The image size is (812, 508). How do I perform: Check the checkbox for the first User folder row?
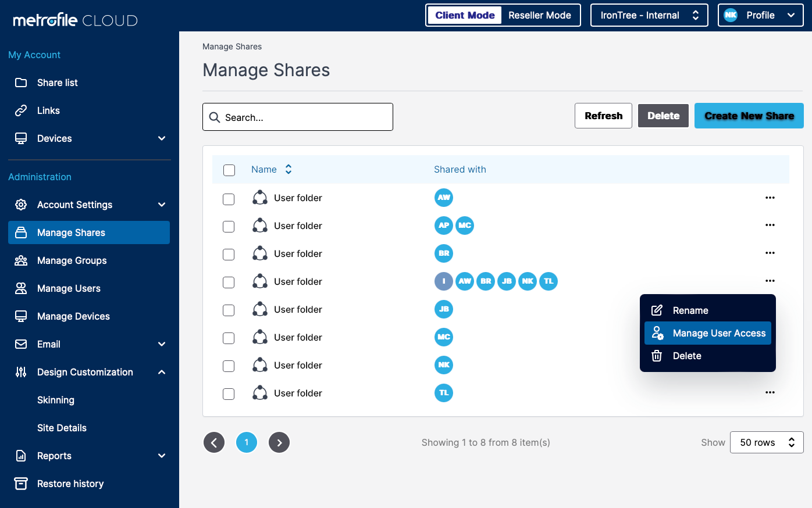tap(229, 198)
